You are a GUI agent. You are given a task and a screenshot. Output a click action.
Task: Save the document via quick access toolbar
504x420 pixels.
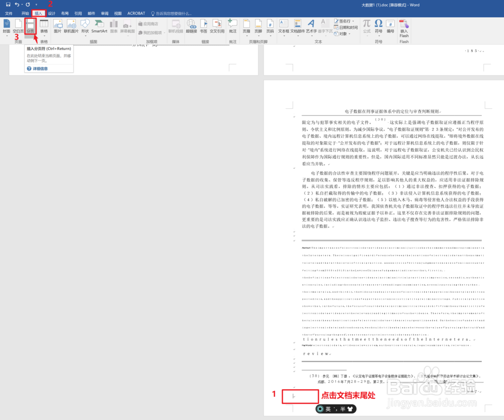(8, 5)
